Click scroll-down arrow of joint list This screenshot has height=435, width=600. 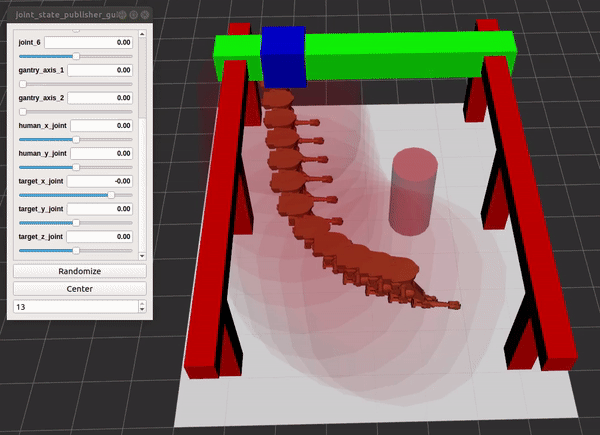click(x=142, y=256)
